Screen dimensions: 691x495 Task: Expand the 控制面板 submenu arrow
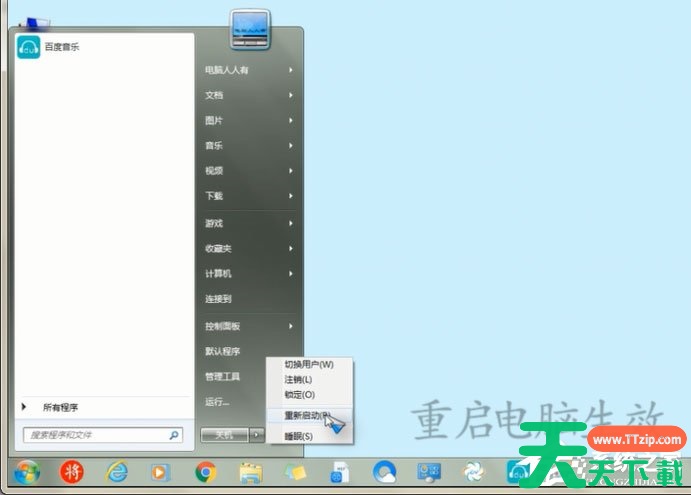pyautogui.click(x=290, y=326)
